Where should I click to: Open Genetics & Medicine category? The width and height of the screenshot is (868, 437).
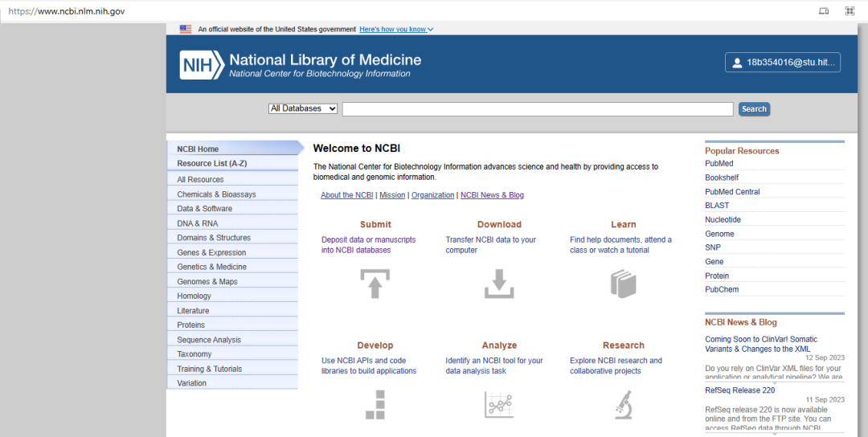[x=232, y=267]
